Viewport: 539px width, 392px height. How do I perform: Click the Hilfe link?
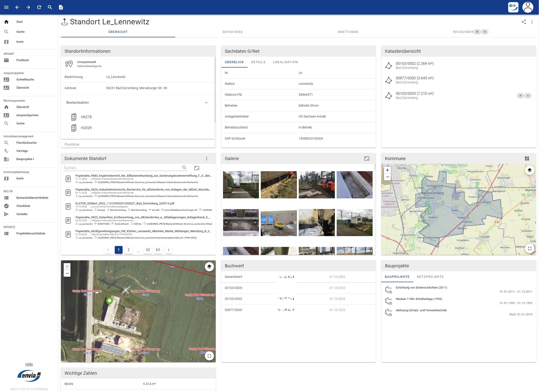(29, 364)
